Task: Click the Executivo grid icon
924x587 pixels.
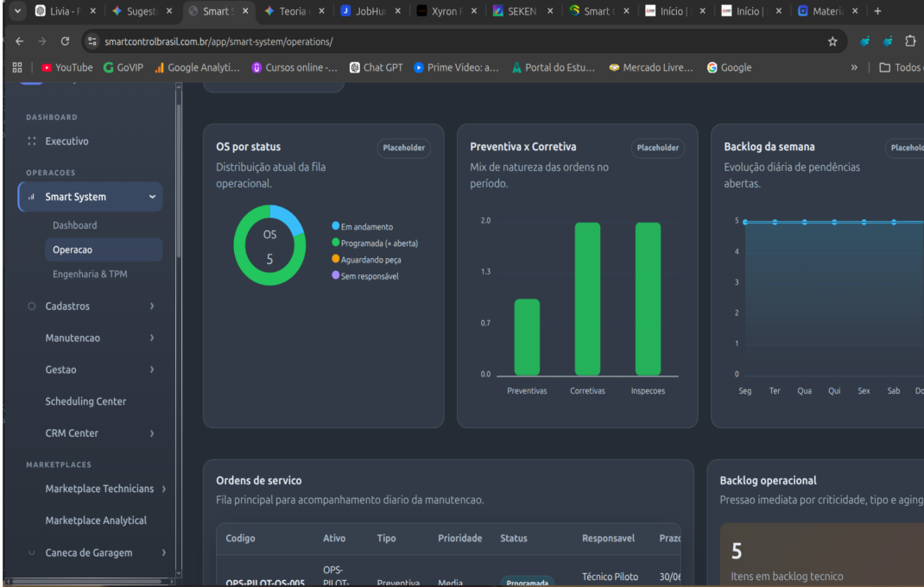Action: [x=32, y=141]
